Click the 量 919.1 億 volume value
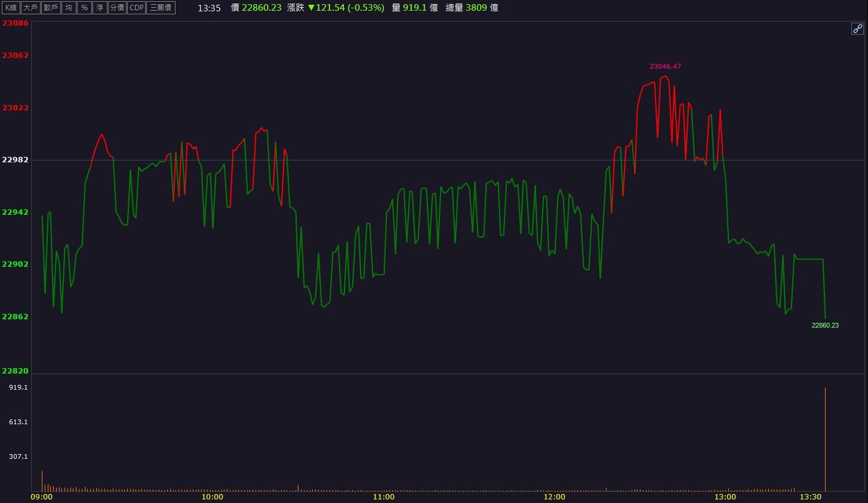Image resolution: width=868 pixels, height=503 pixels. click(415, 8)
